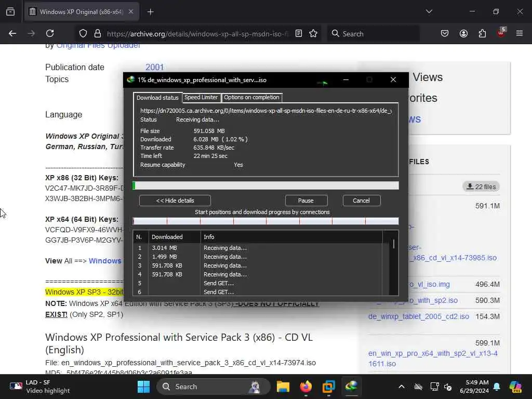Image resolution: width=532 pixels, height=399 pixels.
Task: Click Windows link after View All
Action: point(105,261)
